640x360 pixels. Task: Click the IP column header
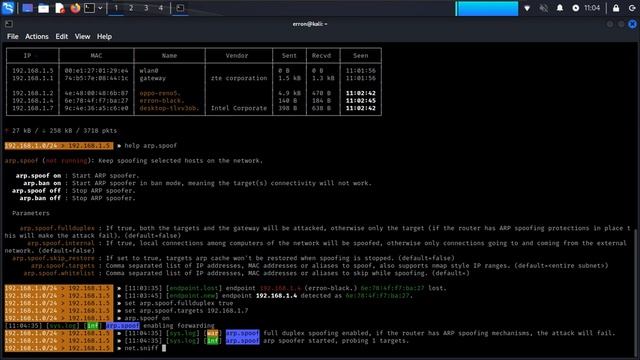point(27,56)
